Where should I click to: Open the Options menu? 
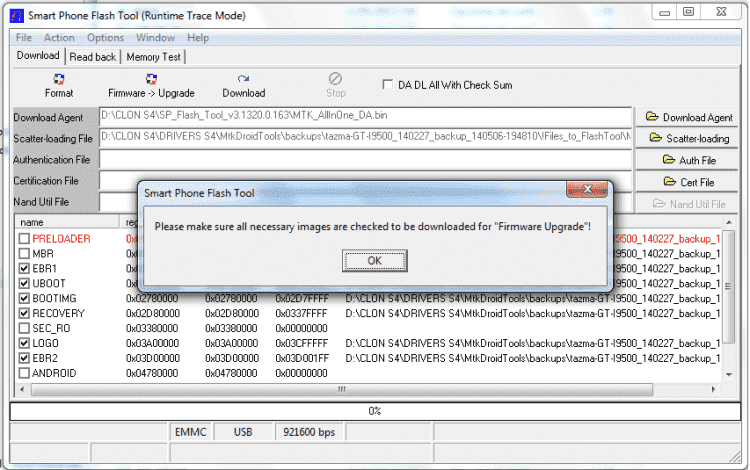point(105,38)
